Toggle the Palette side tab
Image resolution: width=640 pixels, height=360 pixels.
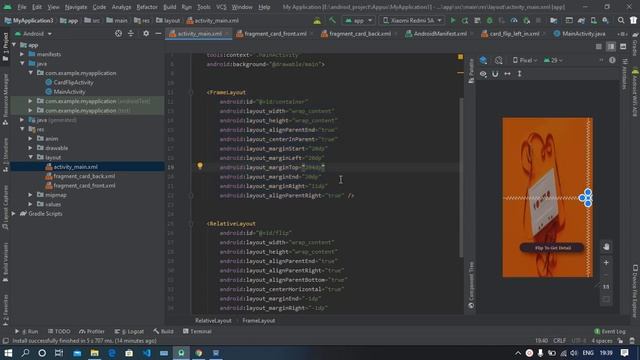click(x=471, y=71)
